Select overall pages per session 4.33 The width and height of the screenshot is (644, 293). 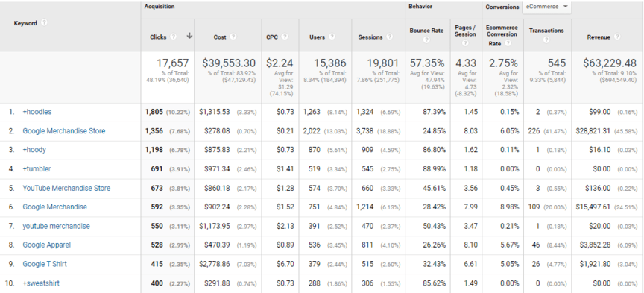[466, 63]
